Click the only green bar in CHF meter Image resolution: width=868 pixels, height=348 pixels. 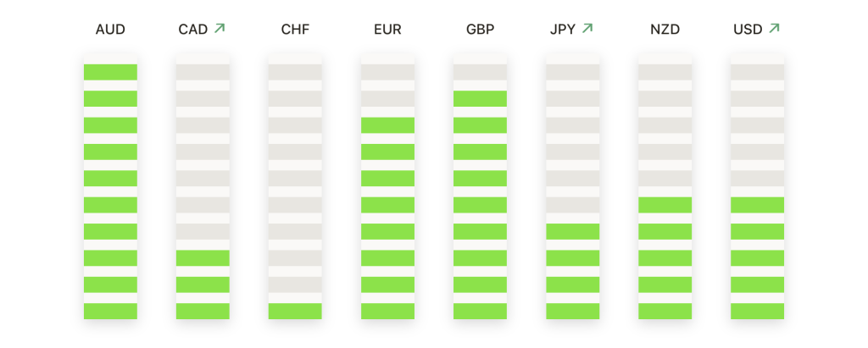point(295,311)
